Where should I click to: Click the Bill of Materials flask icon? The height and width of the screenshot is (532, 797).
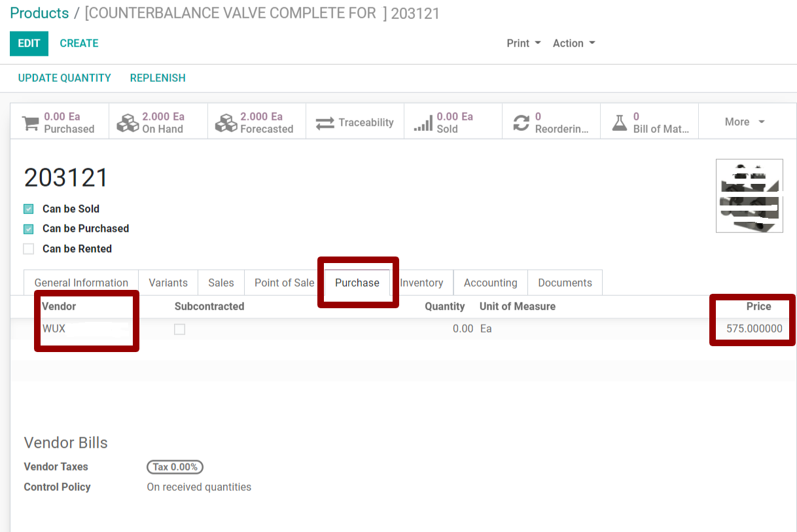point(619,123)
